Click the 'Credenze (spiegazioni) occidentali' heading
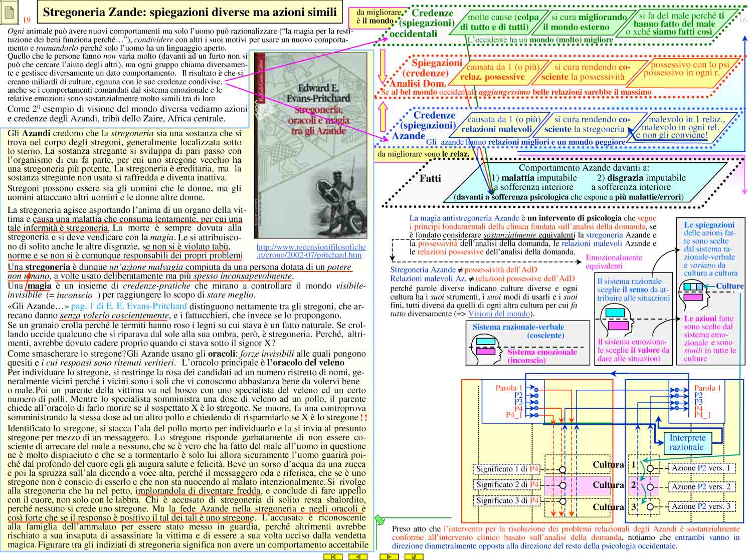Screen dimensions: 752x560 (422, 24)
